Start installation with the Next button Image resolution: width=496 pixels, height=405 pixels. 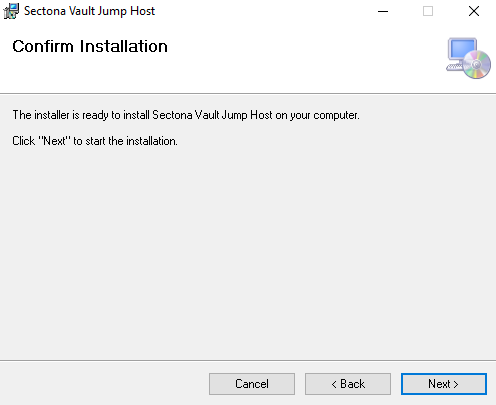[444, 384]
